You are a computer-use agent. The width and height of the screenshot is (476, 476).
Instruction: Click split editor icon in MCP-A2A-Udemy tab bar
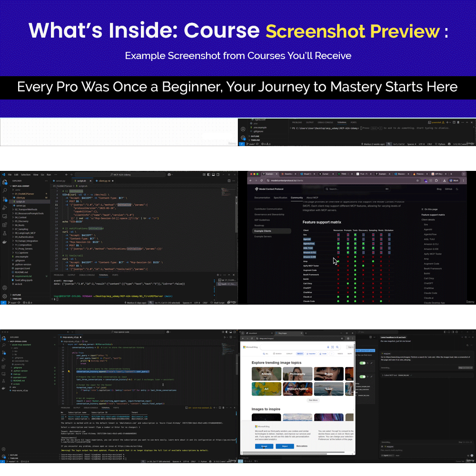[x=229, y=180]
